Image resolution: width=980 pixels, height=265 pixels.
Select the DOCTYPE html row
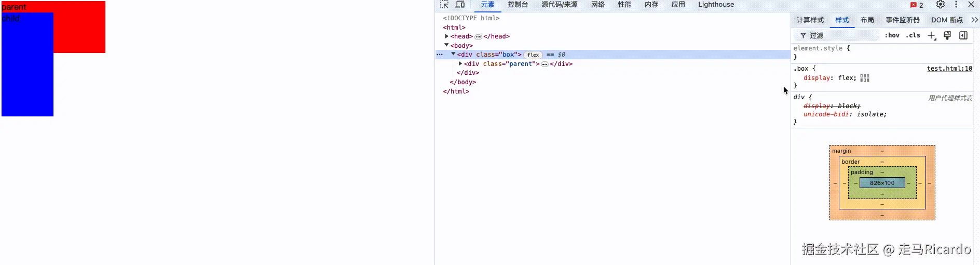471,18
